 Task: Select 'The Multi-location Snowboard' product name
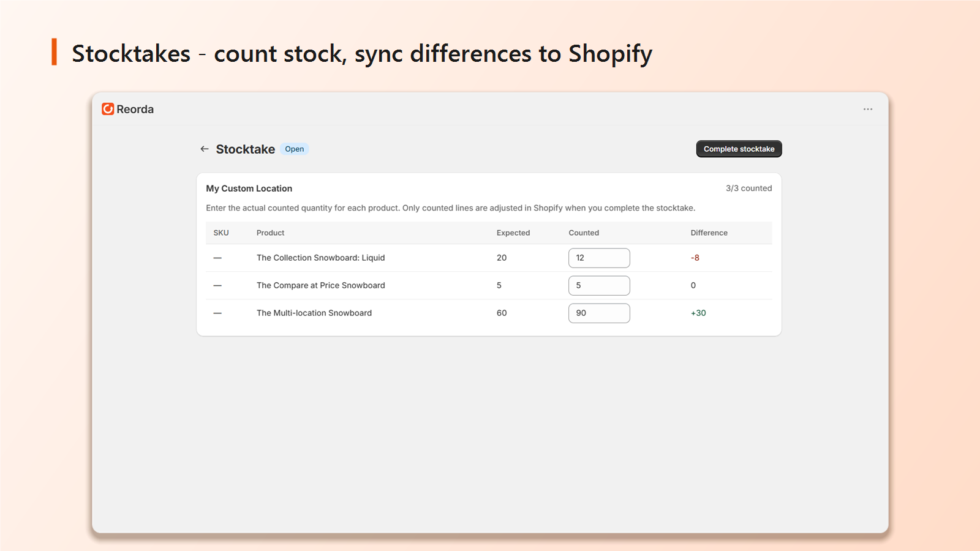[314, 313]
